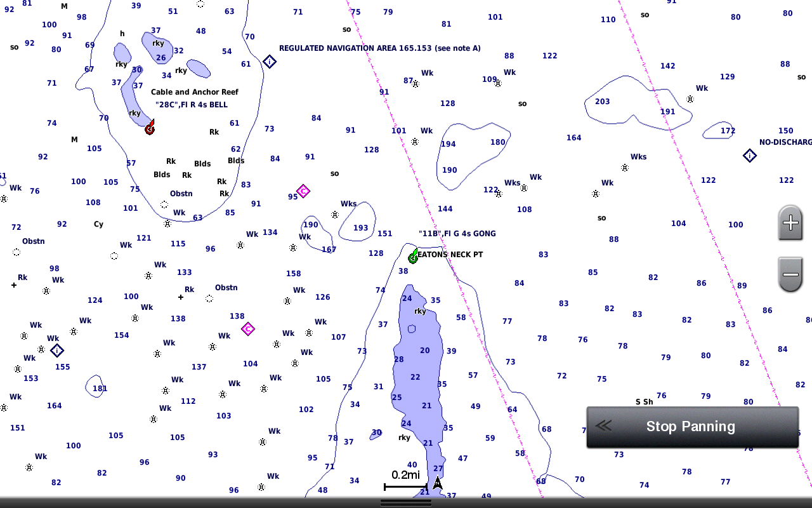Tap the double-chevron on the Stop Panning bar
812x508 pixels.
tap(603, 426)
